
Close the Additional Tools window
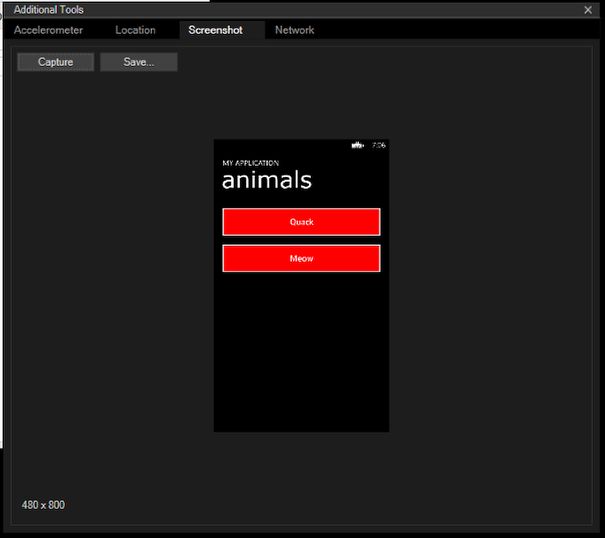588,10
